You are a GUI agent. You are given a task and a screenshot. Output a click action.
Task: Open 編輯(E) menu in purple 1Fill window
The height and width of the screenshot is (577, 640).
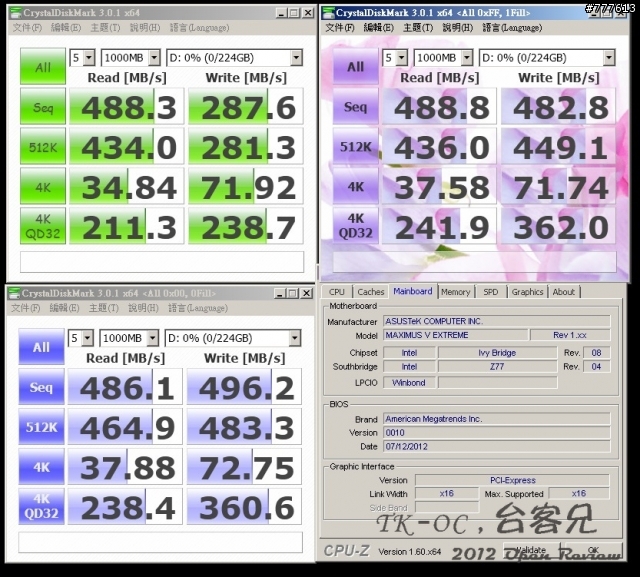pyautogui.click(x=378, y=28)
